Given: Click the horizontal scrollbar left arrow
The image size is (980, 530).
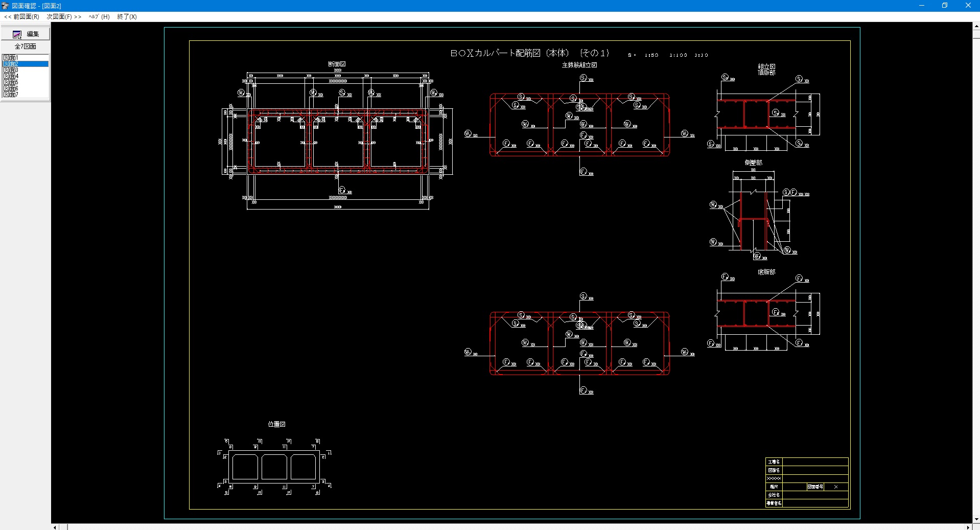Looking at the screenshot, I should pos(55,527).
